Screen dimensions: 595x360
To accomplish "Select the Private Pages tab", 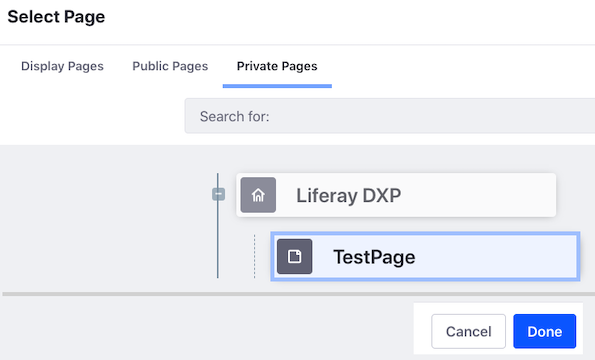I will coord(277,66).
